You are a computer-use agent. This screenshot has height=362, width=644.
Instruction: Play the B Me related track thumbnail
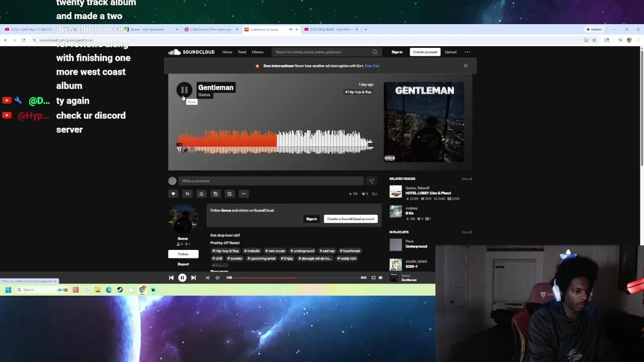pyautogui.click(x=396, y=211)
